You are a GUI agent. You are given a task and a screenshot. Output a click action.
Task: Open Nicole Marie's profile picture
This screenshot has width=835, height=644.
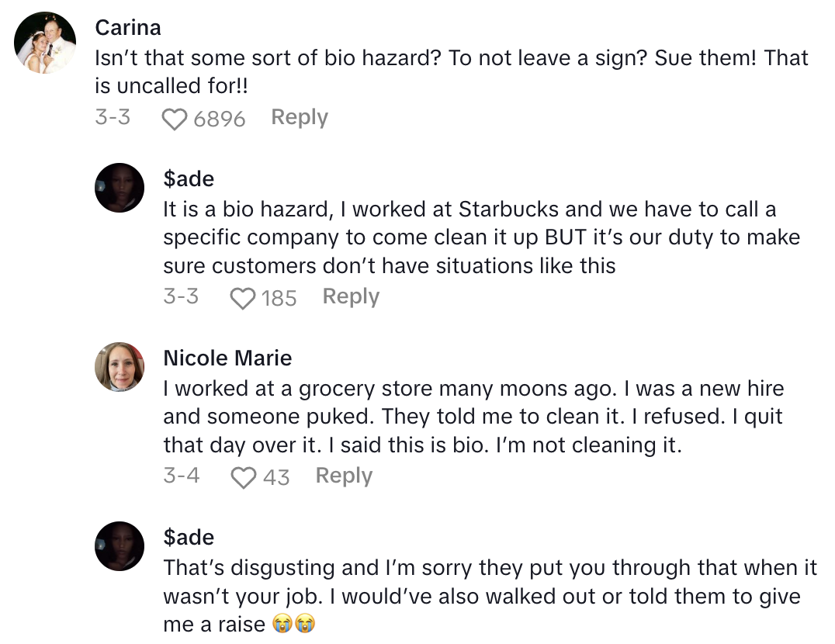click(x=120, y=367)
